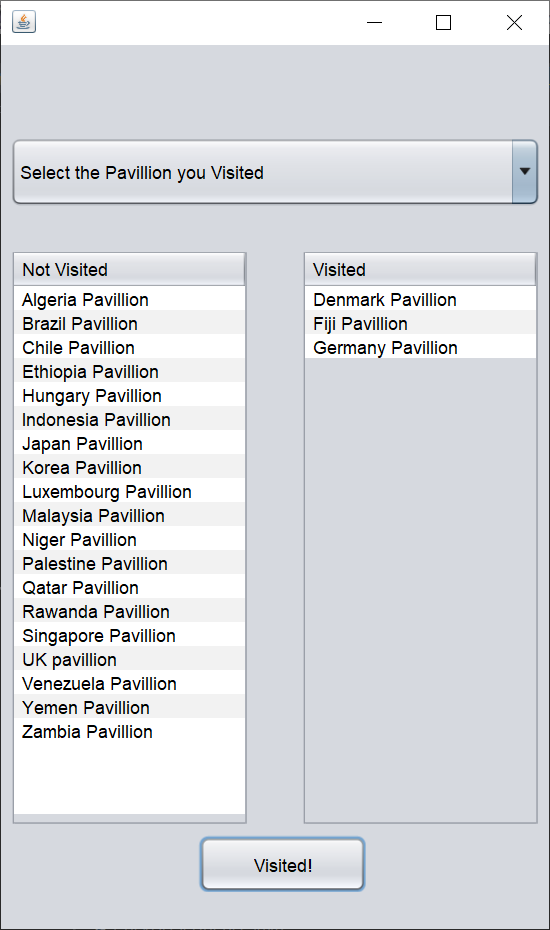The width and height of the screenshot is (550, 930).
Task: Open the pavilion selection dropdown arrow
Action: point(524,172)
